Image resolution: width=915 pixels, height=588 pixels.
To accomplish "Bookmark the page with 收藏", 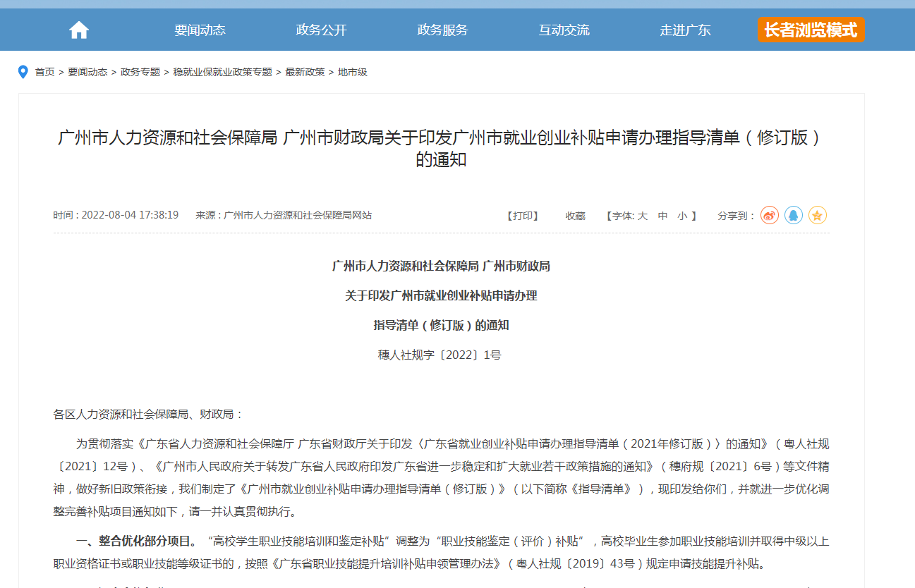I will coord(575,216).
